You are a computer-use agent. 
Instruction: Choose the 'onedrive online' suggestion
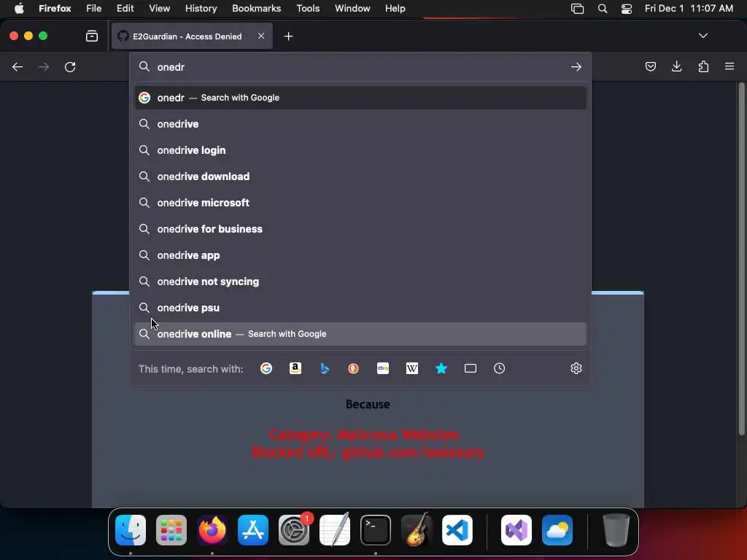(x=360, y=334)
